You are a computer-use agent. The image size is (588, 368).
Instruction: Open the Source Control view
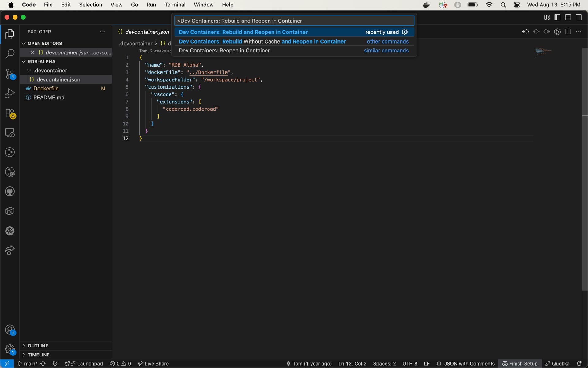pyautogui.click(x=10, y=74)
